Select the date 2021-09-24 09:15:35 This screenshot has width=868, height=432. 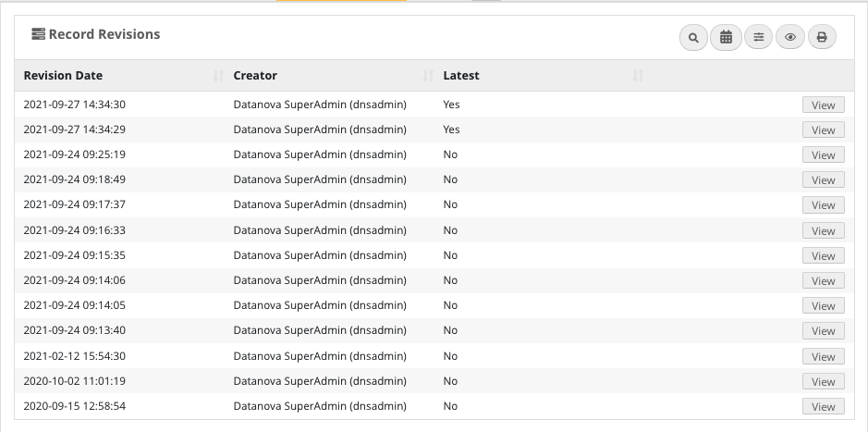(74, 255)
